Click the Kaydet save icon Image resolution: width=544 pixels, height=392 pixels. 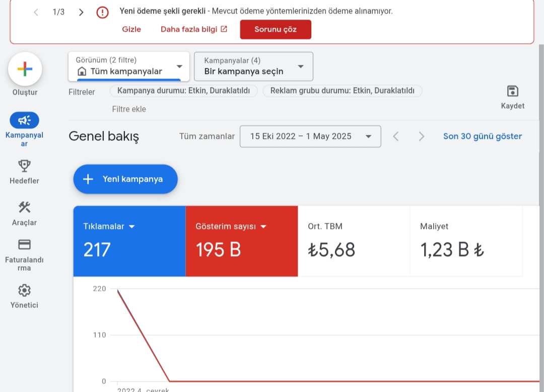pos(512,91)
